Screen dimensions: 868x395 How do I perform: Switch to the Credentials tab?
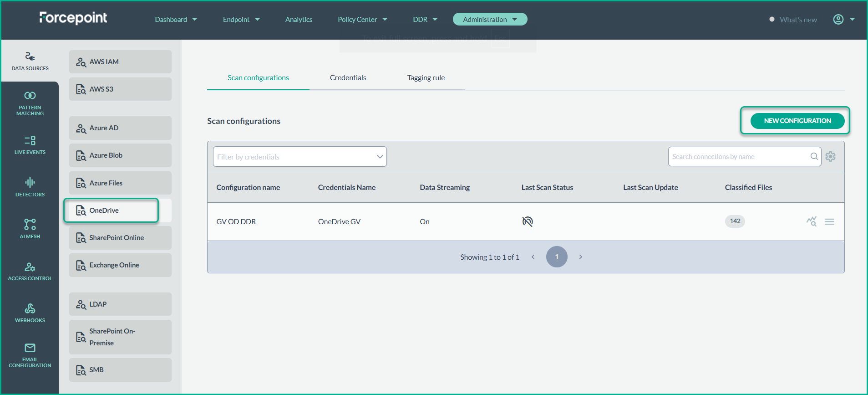point(348,78)
